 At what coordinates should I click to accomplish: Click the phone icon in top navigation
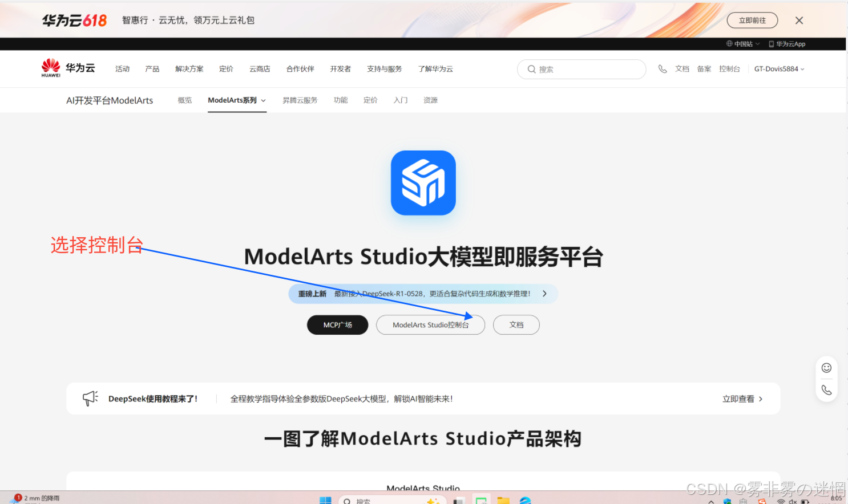(663, 69)
